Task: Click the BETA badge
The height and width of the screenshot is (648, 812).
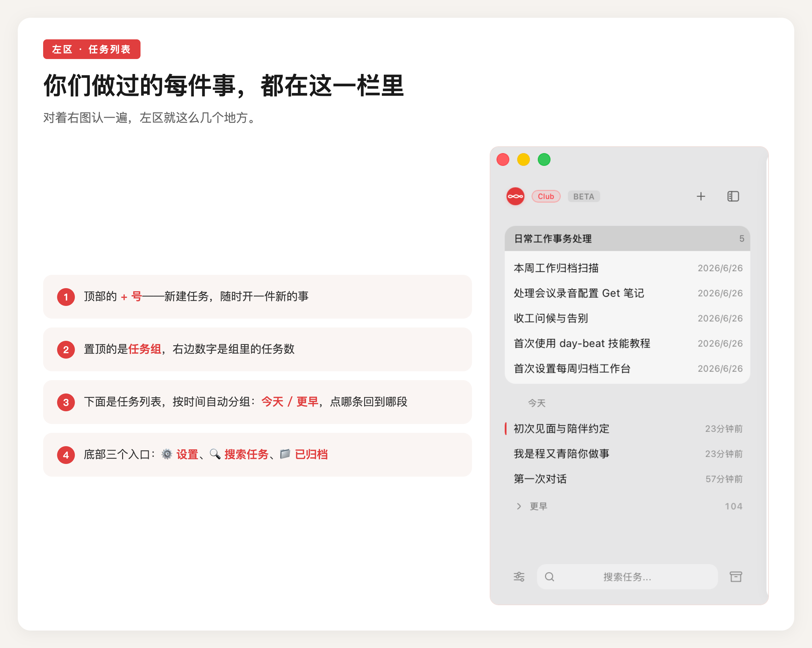Action: (x=583, y=196)
